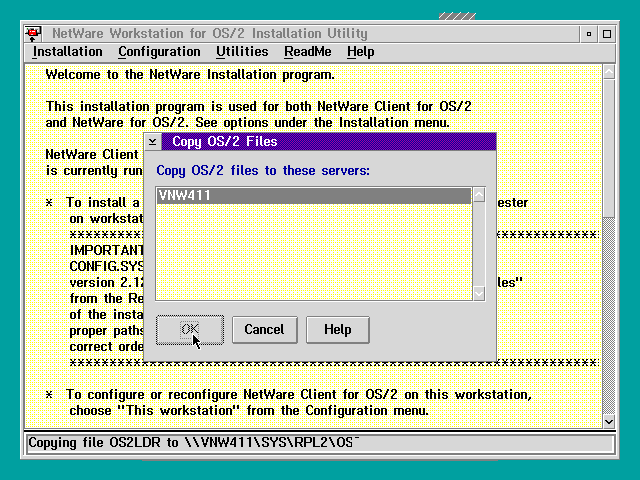640x480 pixels.
Task: Open the Help menu in menu bar
Action: click(360, 52)
